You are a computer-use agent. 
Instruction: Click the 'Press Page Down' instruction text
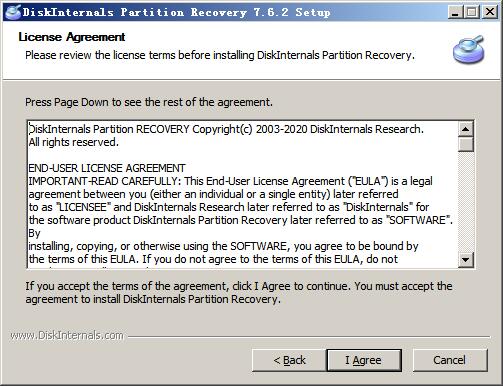(x=149, y=102)
